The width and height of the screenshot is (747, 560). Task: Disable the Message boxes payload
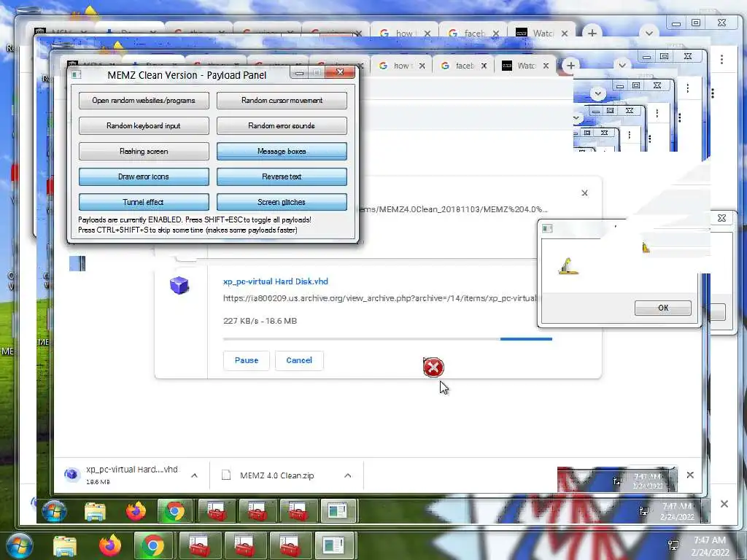(x=282, y=152)
